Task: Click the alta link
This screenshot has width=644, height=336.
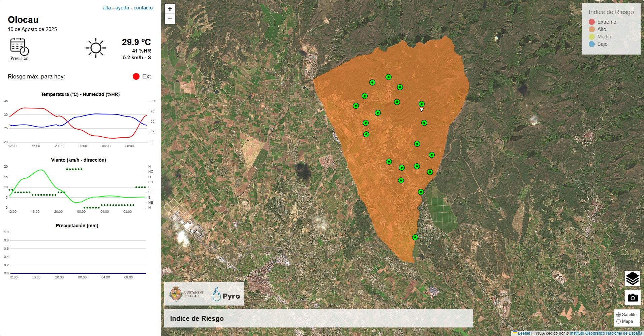Action: click(x=106, y=7)
